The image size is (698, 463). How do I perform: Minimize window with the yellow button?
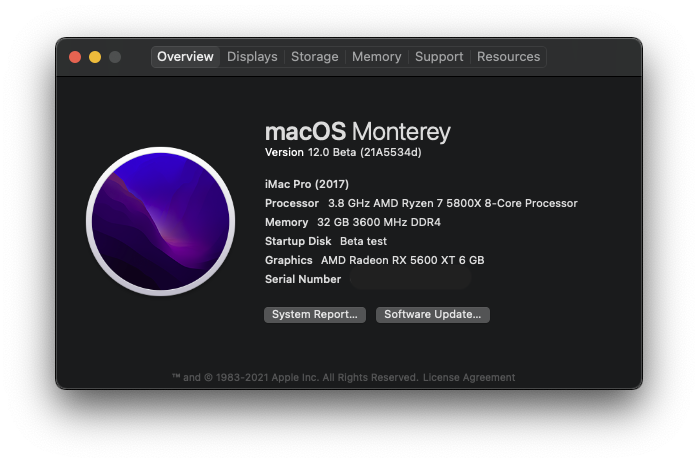click(95, 57)
